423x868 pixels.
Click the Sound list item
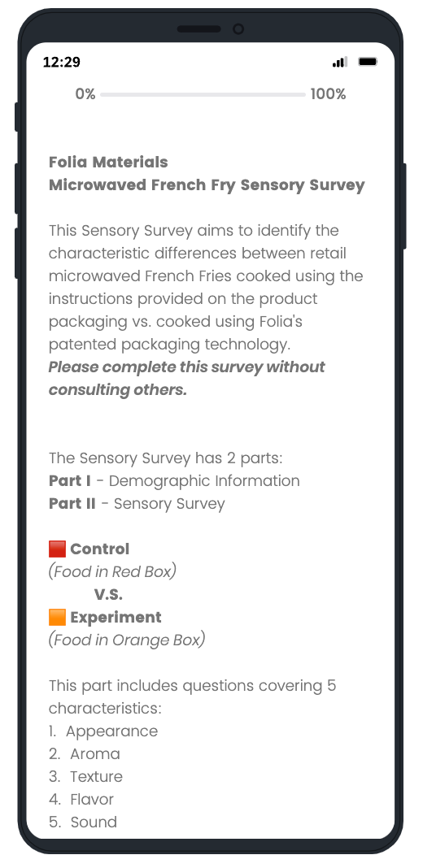pos(83,822)
